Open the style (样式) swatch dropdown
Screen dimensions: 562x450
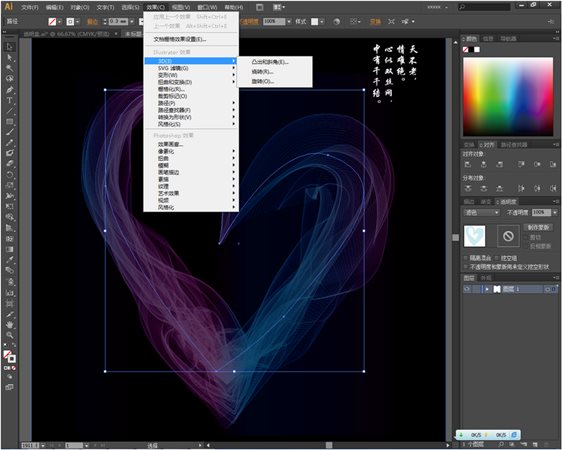322,21
